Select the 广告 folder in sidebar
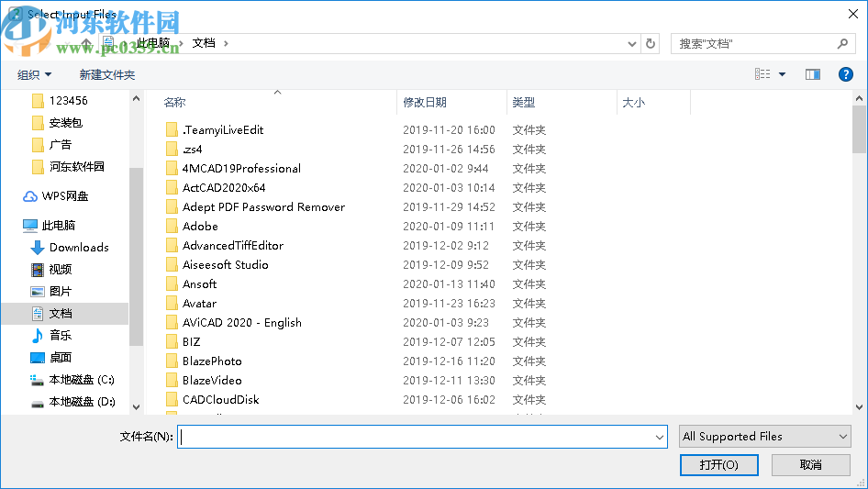This screenshot has width=868, height=489. click(51, 145)
